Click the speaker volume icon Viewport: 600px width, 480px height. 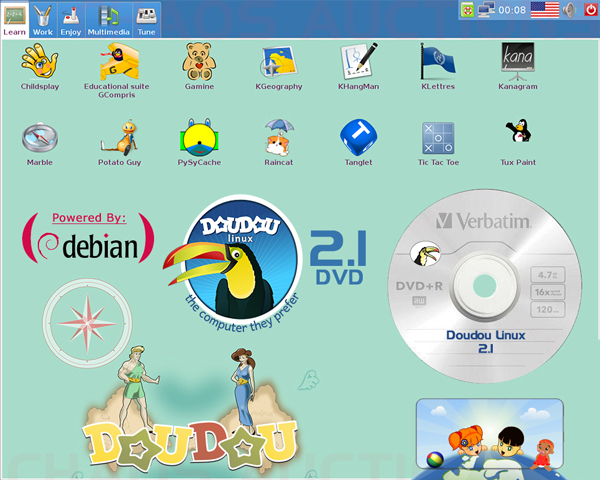click(569, 10)
